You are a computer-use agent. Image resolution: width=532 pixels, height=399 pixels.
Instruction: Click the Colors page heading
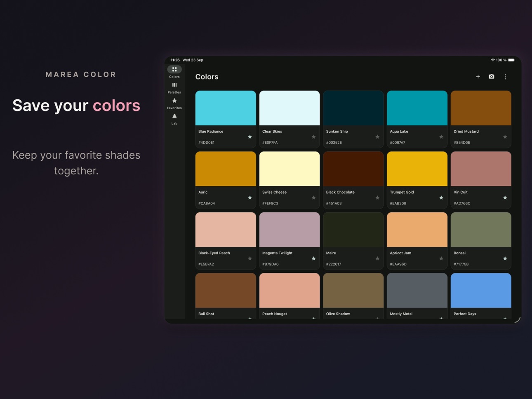coord(207,77)
